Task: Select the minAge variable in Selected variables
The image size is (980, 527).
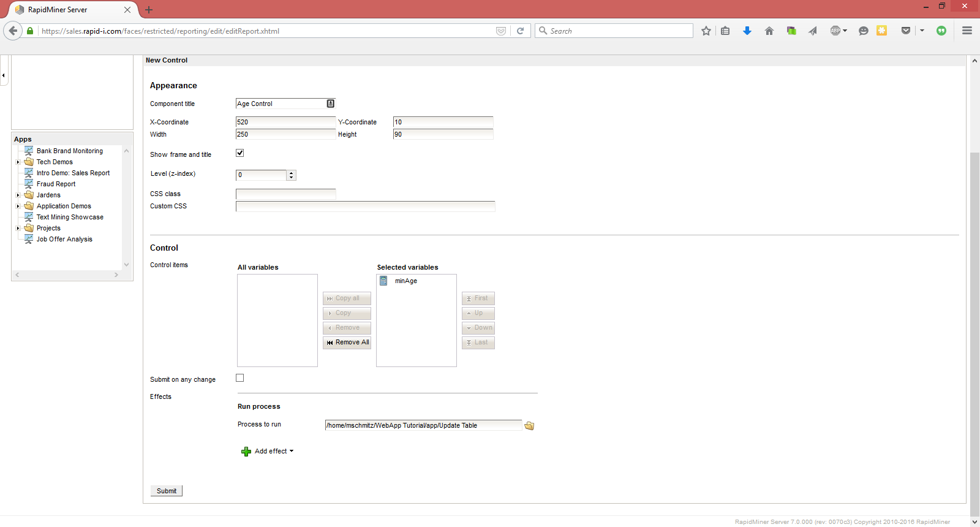Action: (405, 281)
